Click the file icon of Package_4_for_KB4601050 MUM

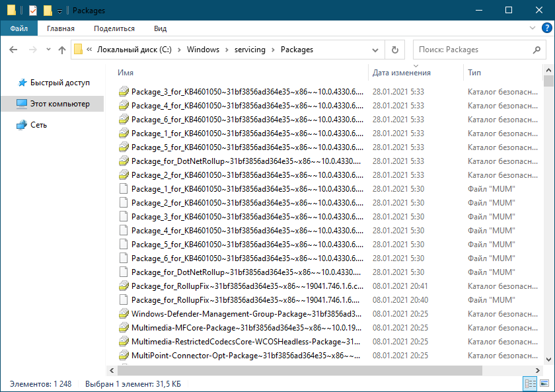click(124, 231)
